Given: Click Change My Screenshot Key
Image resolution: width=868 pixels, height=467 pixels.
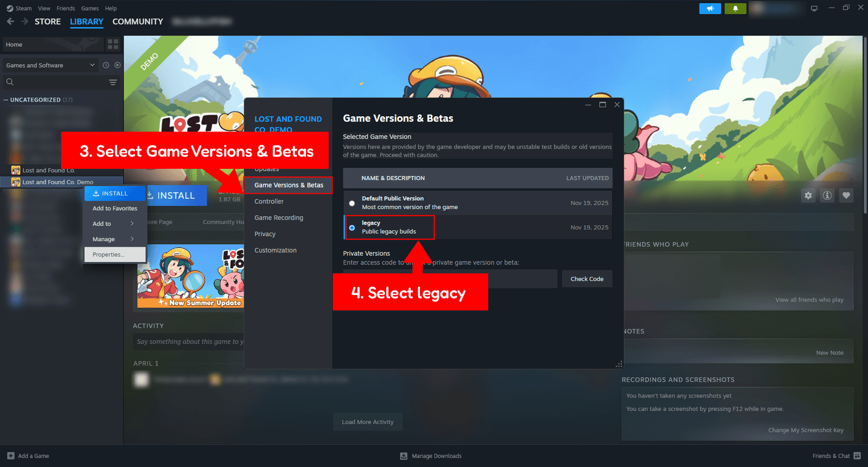Looking at the screenshot, I should point(806,430).
